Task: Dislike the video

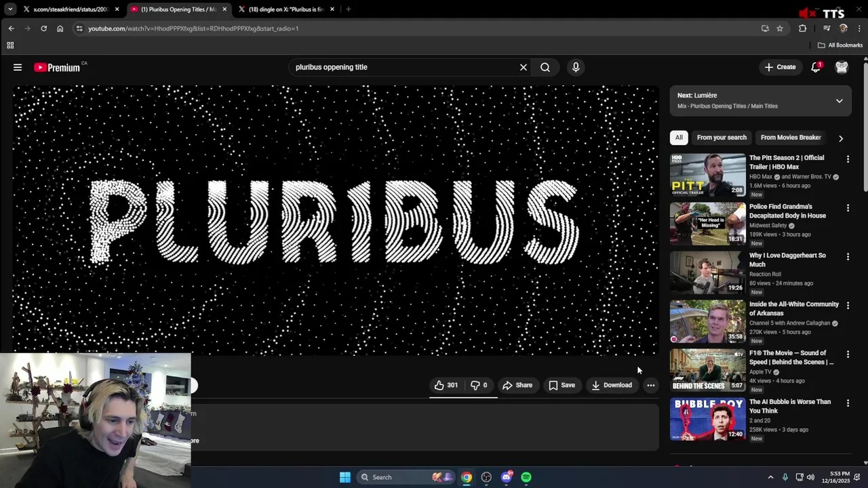Action: pos(479,385)
